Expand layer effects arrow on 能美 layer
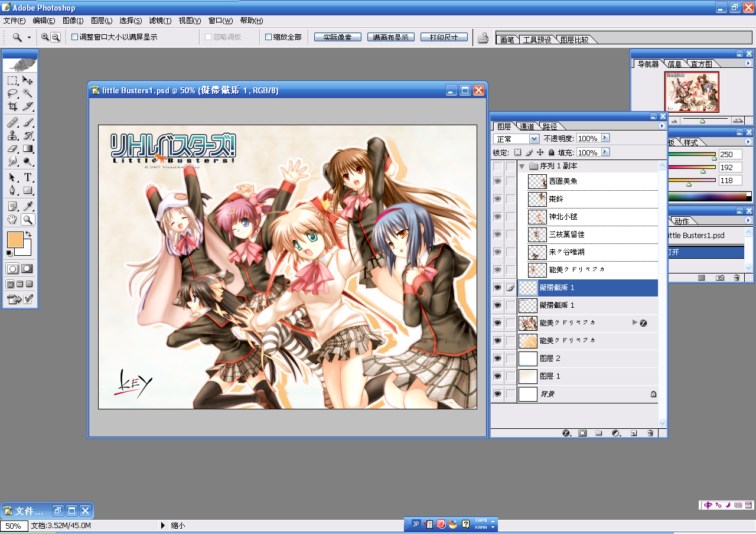The width and height of the screenshot is (756, 534). pyautogui.click(x=635, y=323)
